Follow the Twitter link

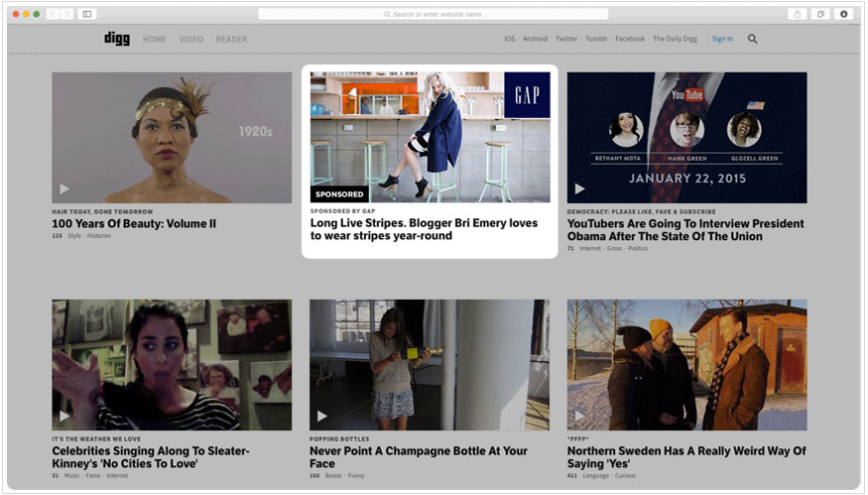coord(566,39)
